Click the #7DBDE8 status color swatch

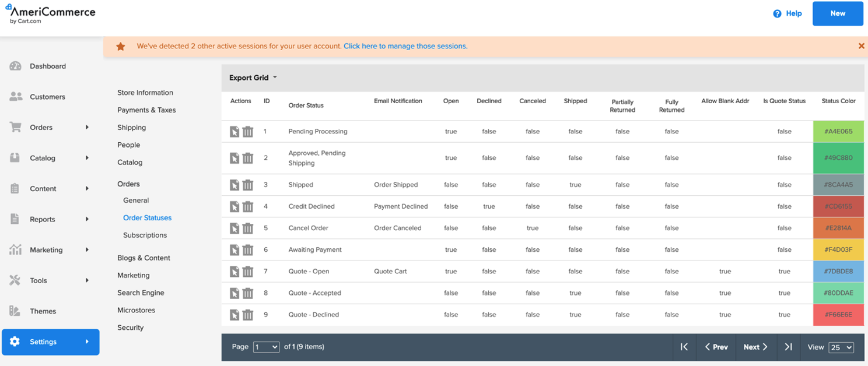(x=838, y=271)
